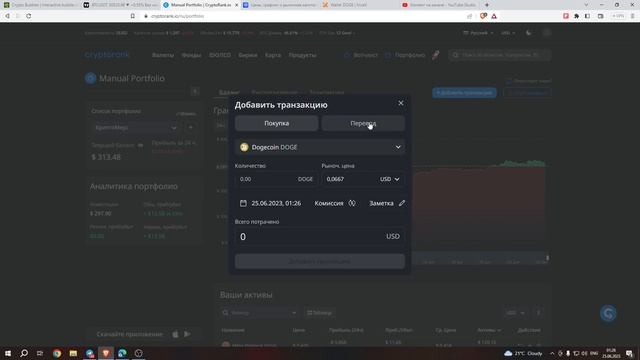Open the Портфолио link
Image resolution: width=640 pixels, height=360 pixels.
405,55
